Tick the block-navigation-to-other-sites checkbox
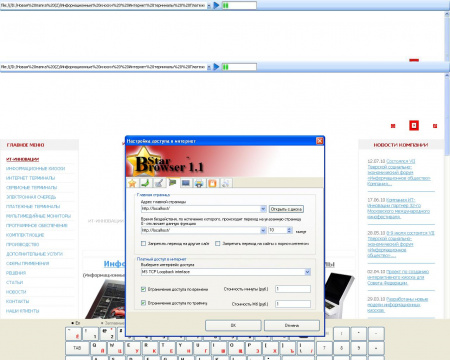The width and height of the screenshot is (450, 360). click(x=143, y=244)
